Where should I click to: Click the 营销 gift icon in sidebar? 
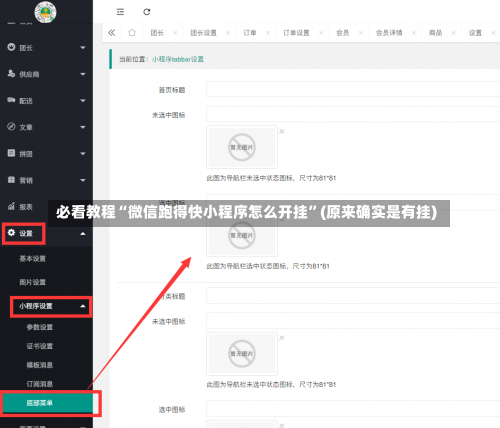click(x=11, y=180)
